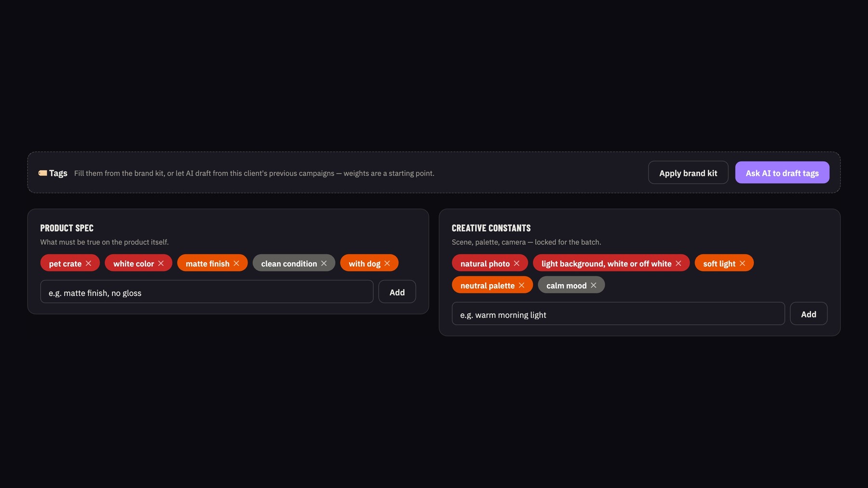This screenshot has width=868, height=488.
Task: Click the tag icon beside 'Tags' heading
Action: point(42,173)
